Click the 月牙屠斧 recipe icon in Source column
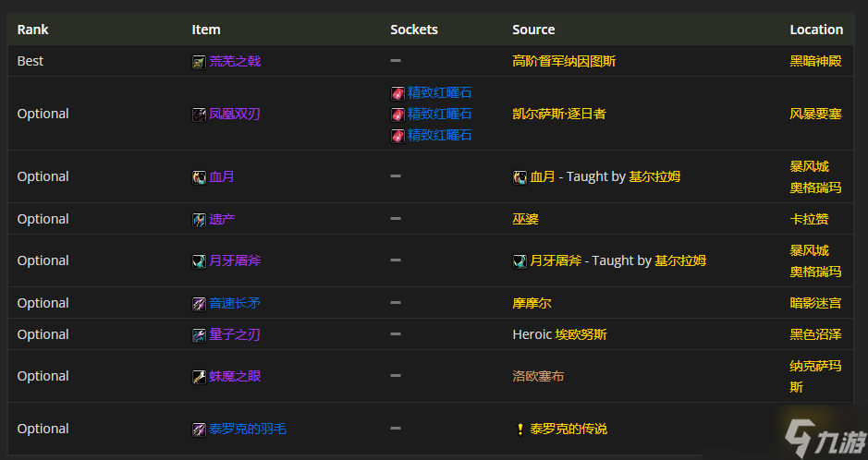 (520, 261)
